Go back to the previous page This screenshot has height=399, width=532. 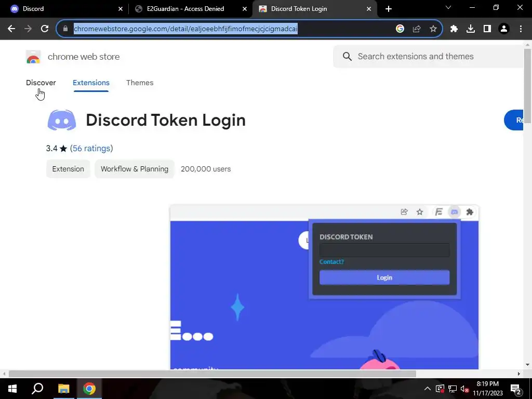tap(11, 29)
